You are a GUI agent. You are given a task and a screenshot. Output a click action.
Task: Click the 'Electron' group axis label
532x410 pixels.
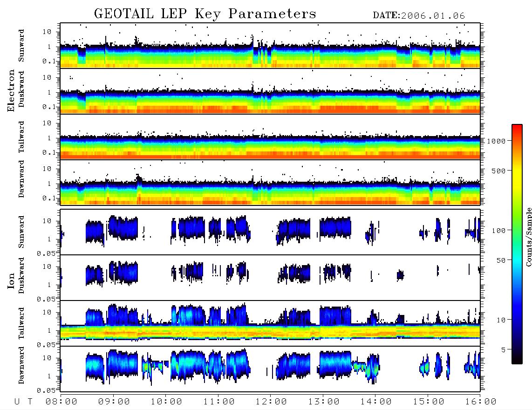[x=11, y=91]
